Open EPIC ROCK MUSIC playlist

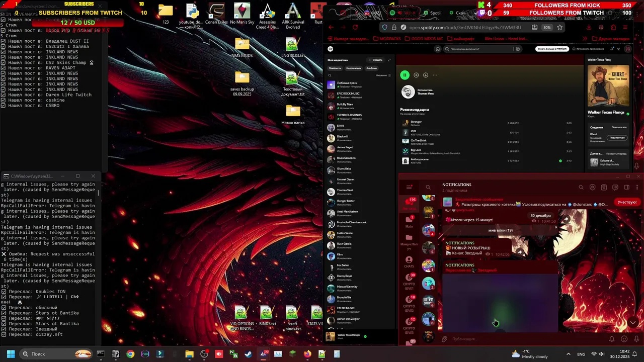tap(358, 95)
